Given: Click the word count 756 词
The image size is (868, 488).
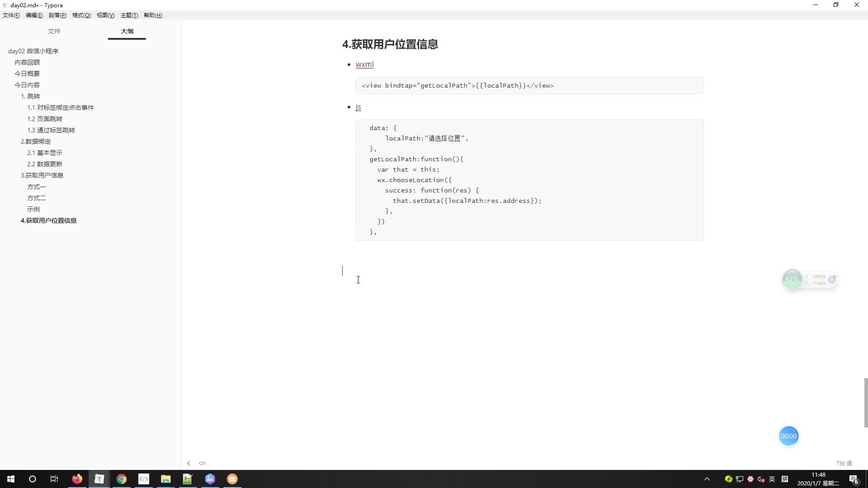Looking at the screenshot, I should tap(844, 463).
